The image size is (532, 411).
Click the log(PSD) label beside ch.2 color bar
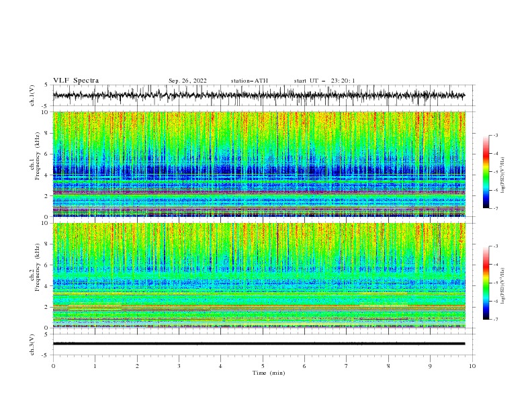pos(503,286)
